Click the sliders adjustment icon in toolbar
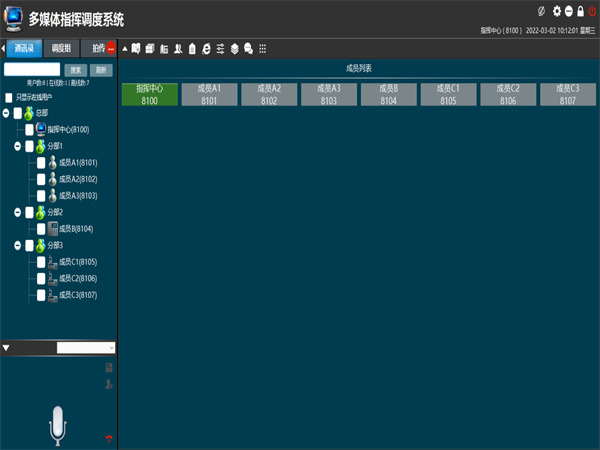This screenshot has width=600, height=450. point(220,48)
